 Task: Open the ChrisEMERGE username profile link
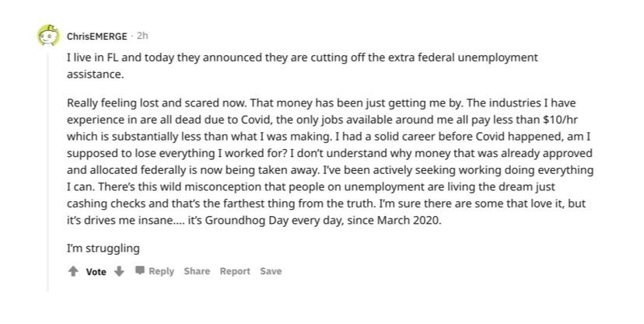click(x=96, y=36)
